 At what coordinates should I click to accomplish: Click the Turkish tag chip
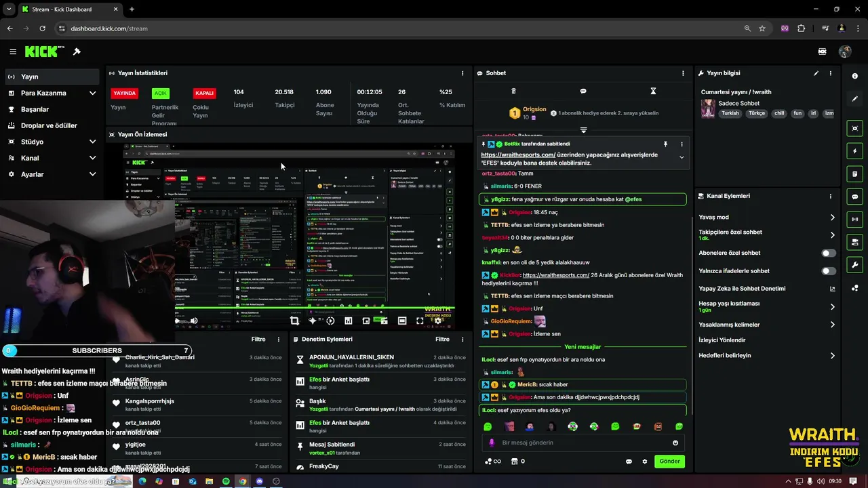730,113
